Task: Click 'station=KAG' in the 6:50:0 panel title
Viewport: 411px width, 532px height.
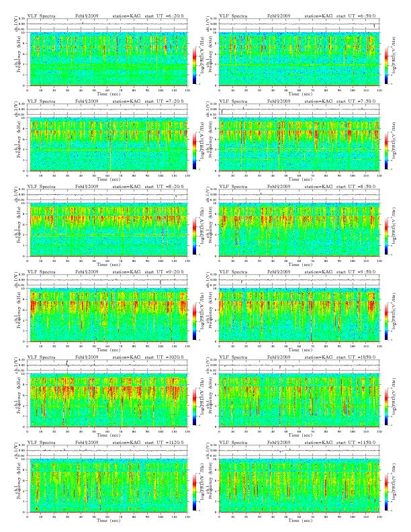Action: [x=318, y=15]
